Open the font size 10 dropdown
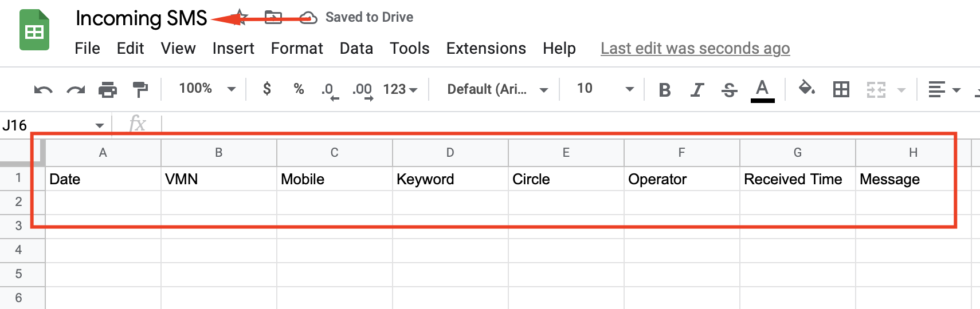 [605, 89]
